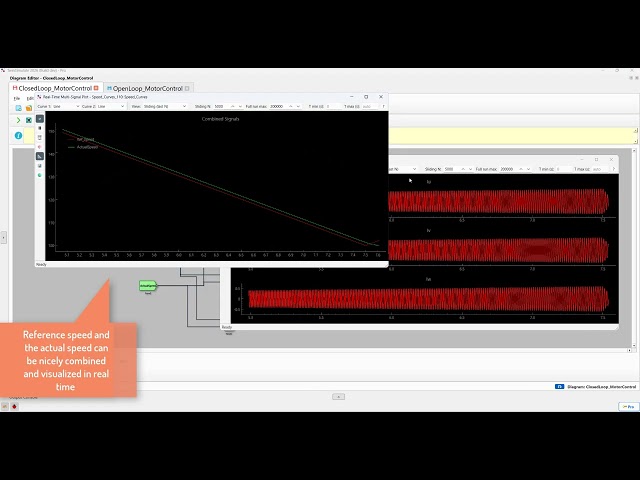Edit T max field in speed plot
The width and height of the screenshot is (640, 480).
369,106
